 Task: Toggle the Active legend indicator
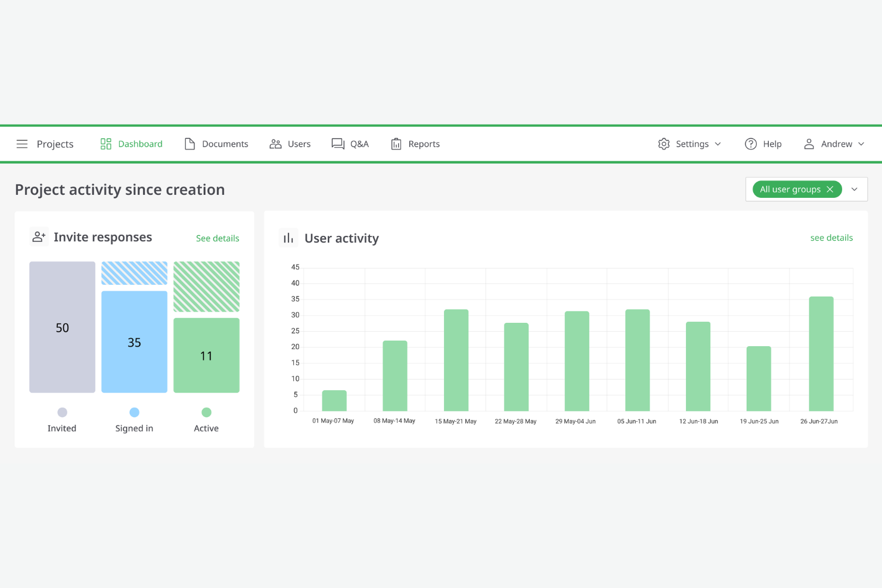pyautogui.click(x=206, y=411)
